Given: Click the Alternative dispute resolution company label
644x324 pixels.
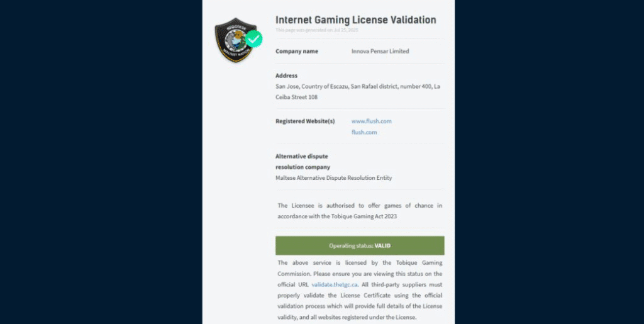Looking at the screenshot, I should [303, 162].
